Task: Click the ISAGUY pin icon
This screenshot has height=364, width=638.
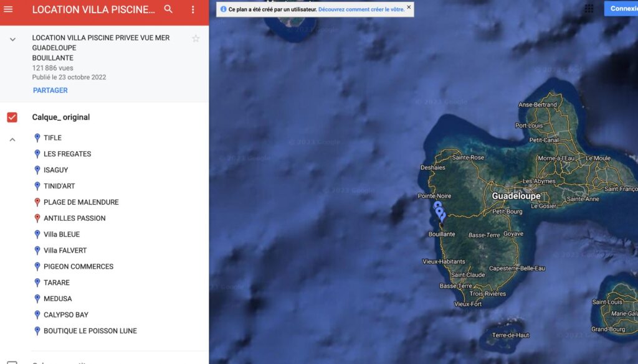Action: (37, 170)
